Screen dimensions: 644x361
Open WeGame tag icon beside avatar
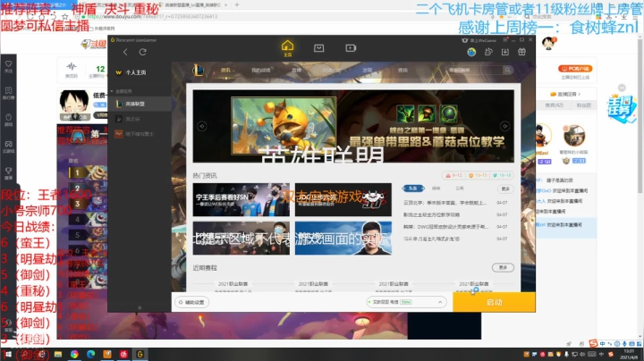488,52
